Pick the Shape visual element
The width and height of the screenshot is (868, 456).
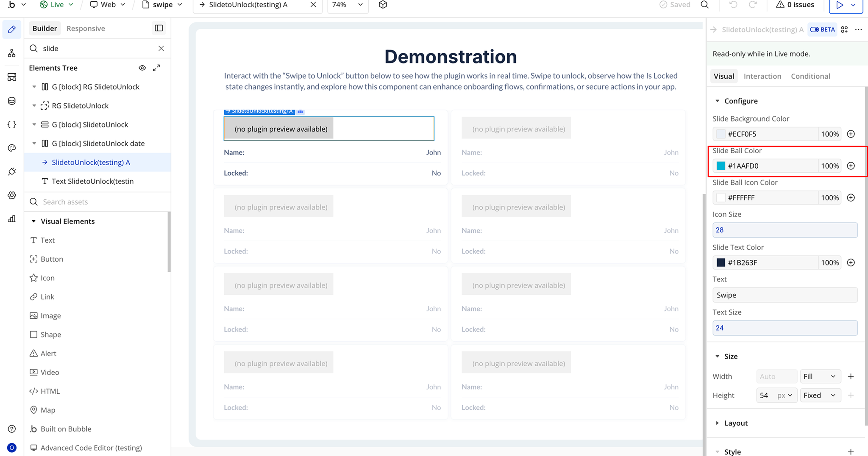(x=51, y=334)
